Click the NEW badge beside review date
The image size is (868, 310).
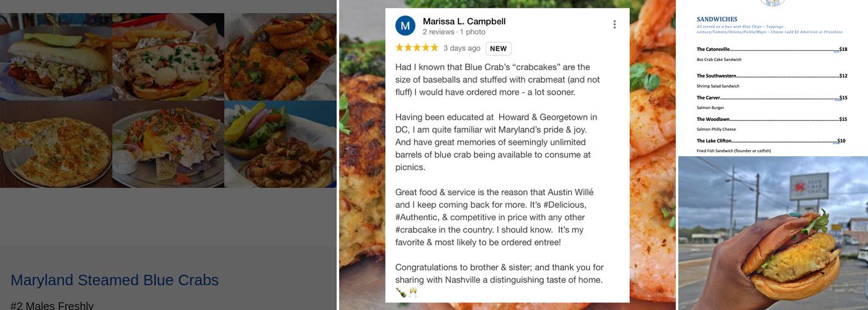click(498, 48)
